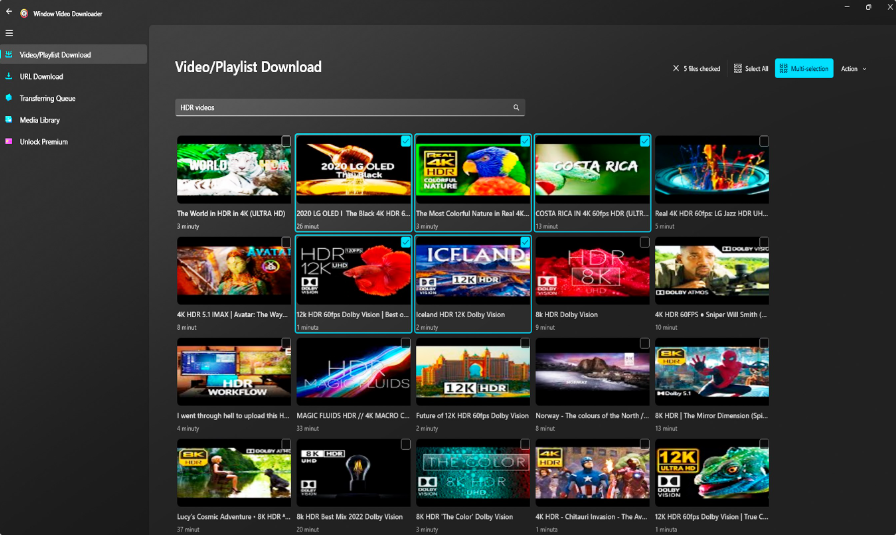Open the Costa Rica snake thumbnail
The image size is (896, 535).
(x=592, y=170)
